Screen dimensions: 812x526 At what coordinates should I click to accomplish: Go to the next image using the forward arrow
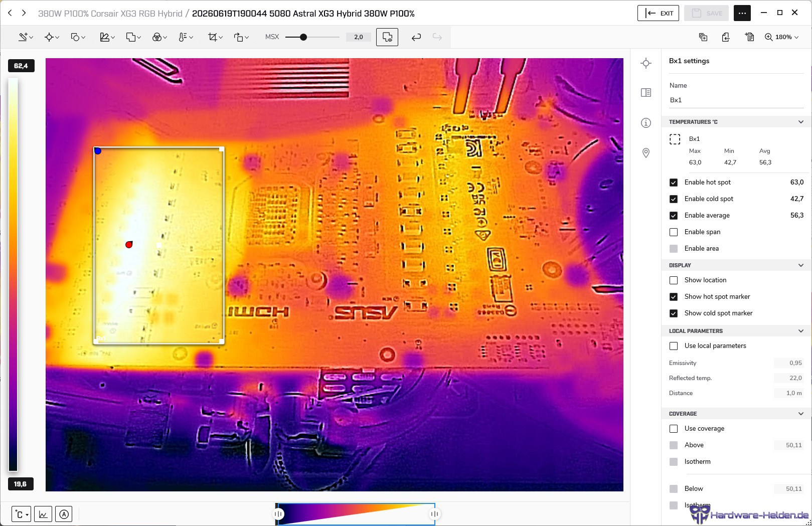pyautogui.click(x=24, y=13)
